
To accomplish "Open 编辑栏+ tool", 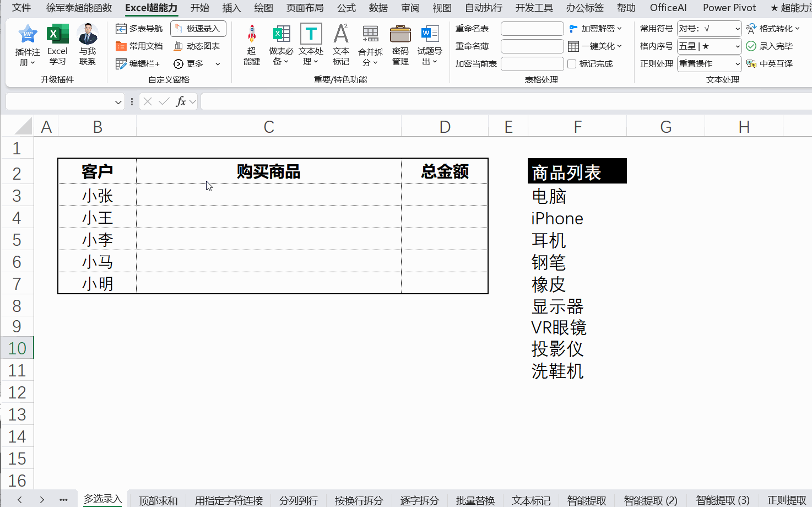I will point(138,64).
